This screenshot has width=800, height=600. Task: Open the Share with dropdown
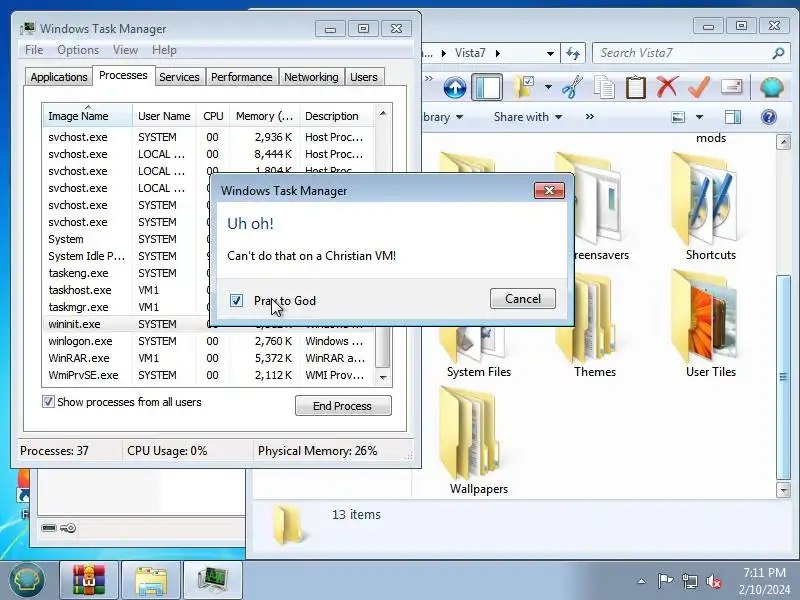(x=528, y=117)
